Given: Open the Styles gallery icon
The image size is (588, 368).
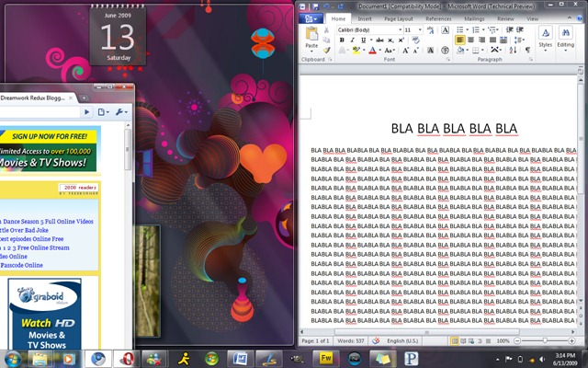Looking at the screenshot, I should pos(545,40).
